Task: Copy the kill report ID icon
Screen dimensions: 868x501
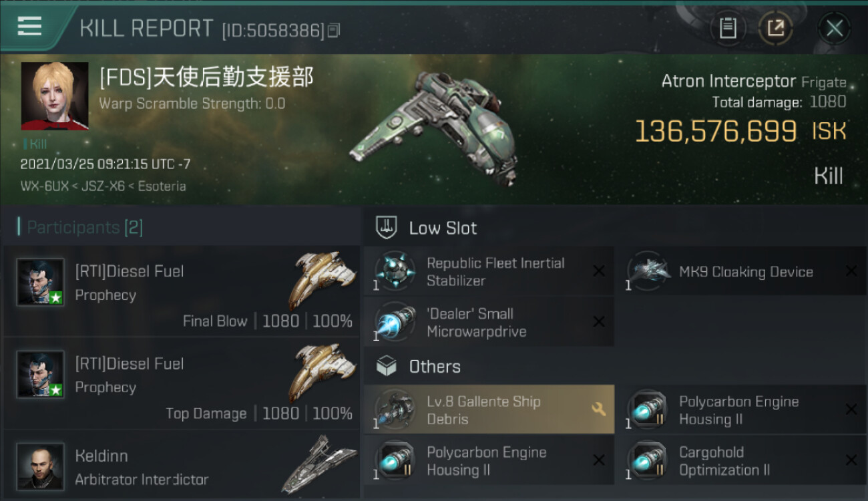Action: pyautogui.click(x=334, y=30)
